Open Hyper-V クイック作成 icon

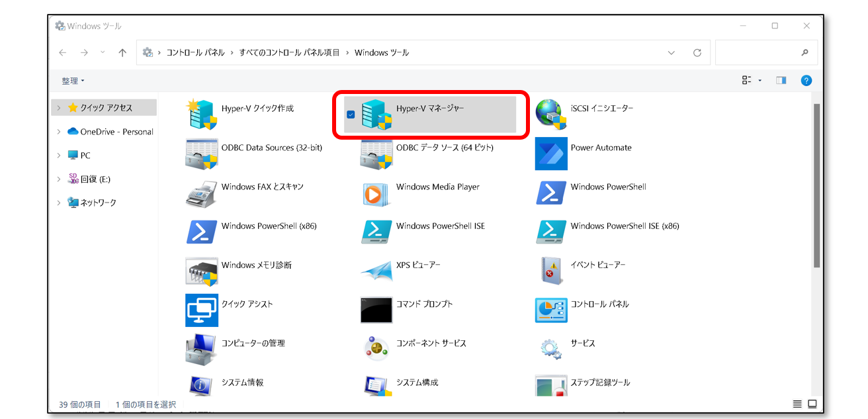click(201, 115)
